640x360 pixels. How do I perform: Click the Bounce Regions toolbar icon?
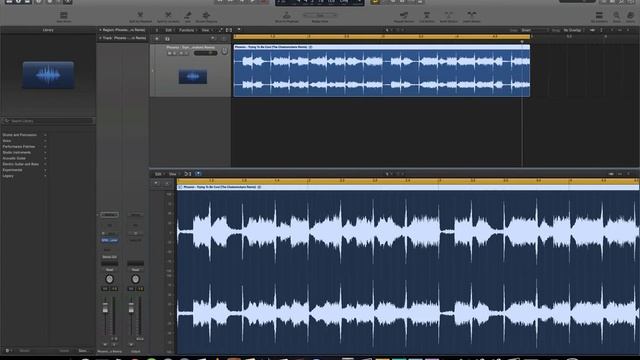[206, 16]
